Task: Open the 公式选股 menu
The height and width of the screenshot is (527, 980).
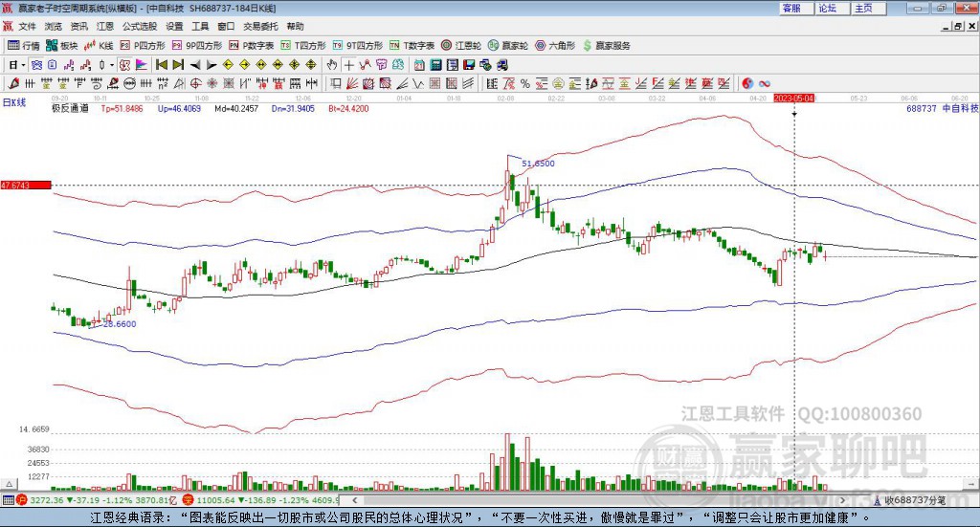Action: tap(140, 26)
